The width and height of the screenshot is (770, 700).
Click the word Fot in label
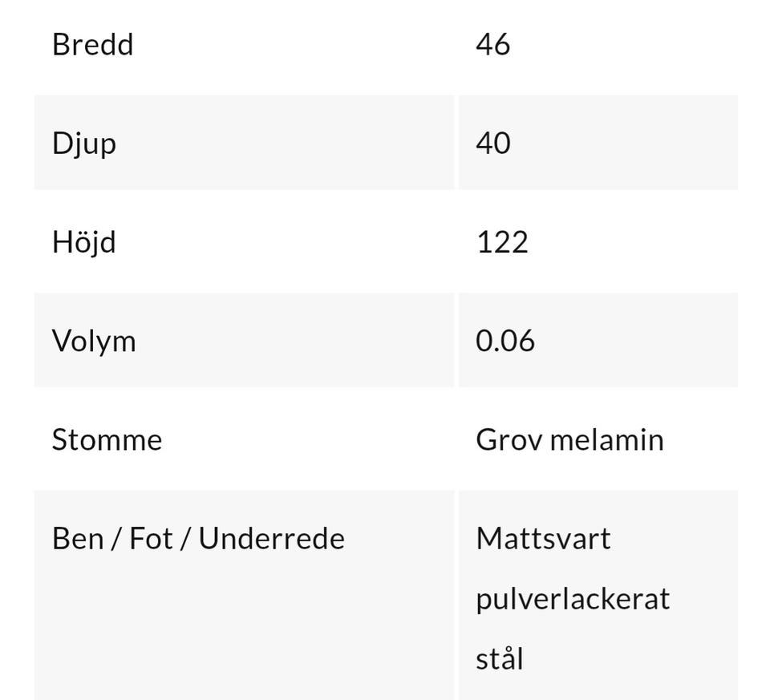tap(151, 539)
